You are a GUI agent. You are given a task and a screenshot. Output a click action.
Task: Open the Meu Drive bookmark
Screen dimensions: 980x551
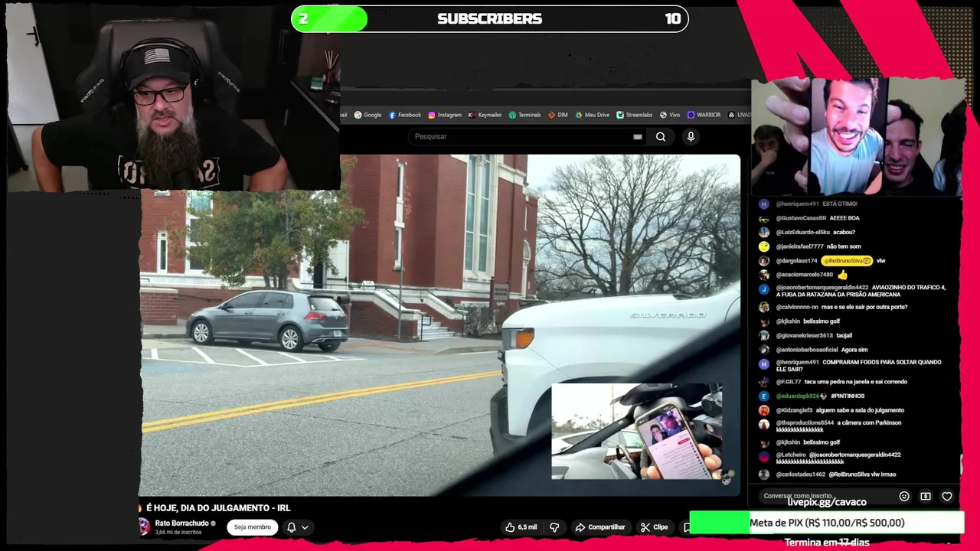[593, 115]
